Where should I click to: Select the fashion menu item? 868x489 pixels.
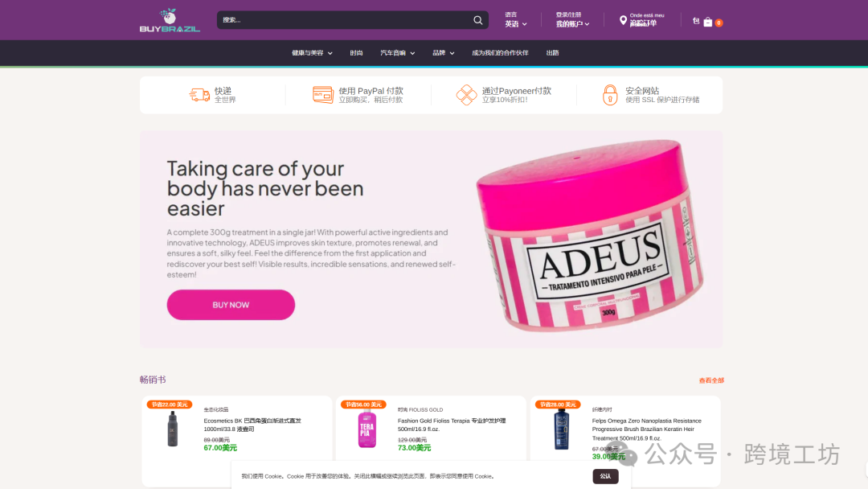[x=356, y=53]
